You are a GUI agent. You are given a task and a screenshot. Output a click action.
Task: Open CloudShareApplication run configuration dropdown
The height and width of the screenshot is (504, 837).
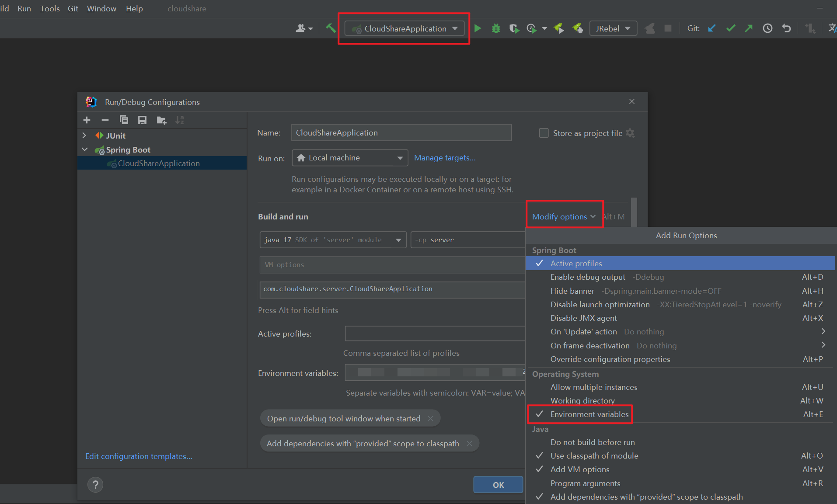[x=405, y=28]
